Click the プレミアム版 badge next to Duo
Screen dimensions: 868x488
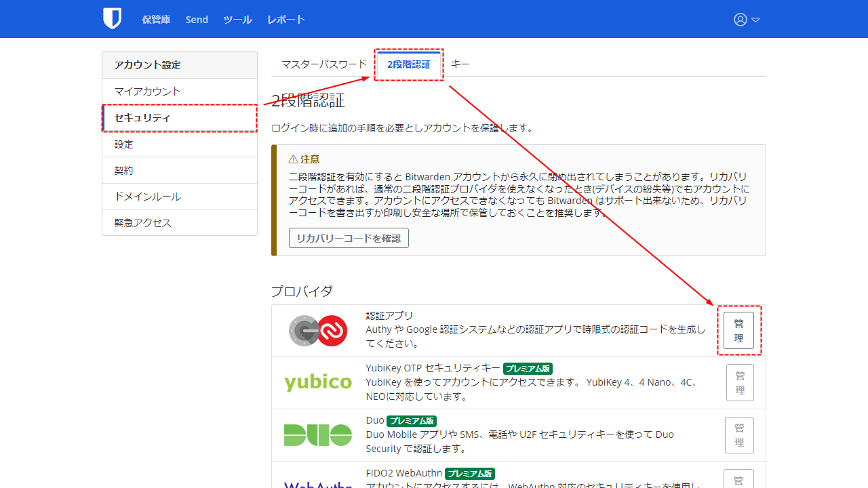412,421
